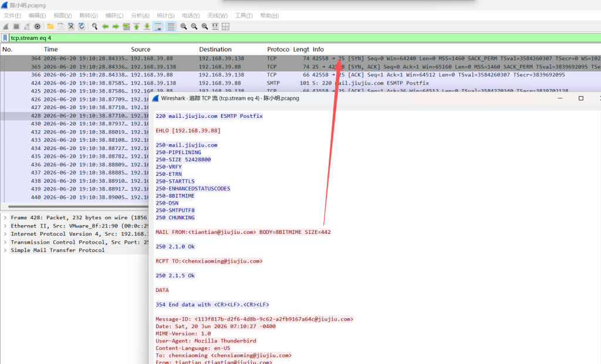The image size is (601, 364).
Task: Open the 文件(F) menu
Action: (x=12, y=15)
